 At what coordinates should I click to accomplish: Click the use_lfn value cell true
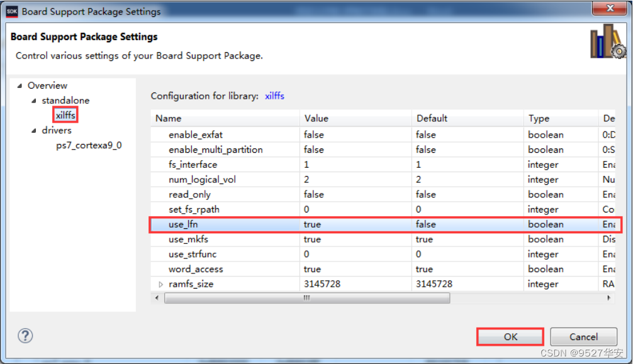(x=356, y=224)
